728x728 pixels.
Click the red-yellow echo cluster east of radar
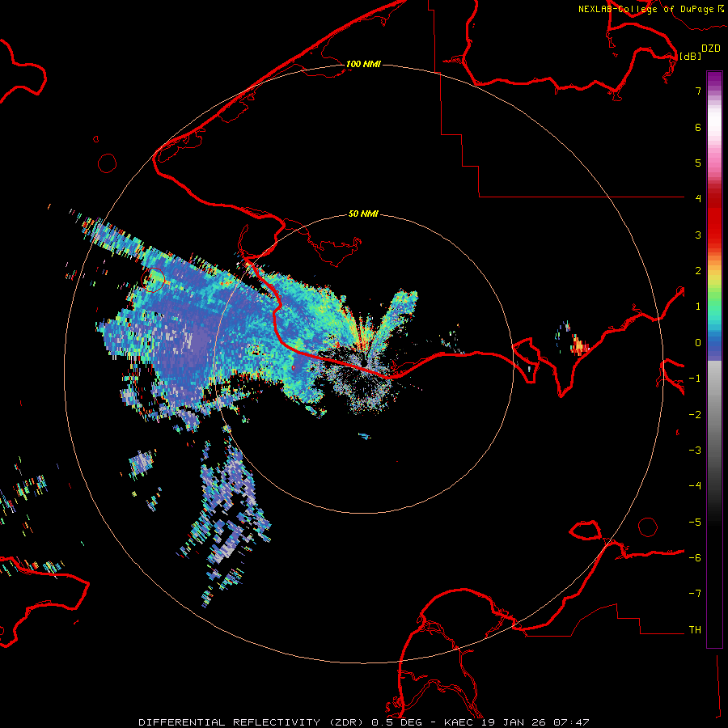tap(579, 345)
